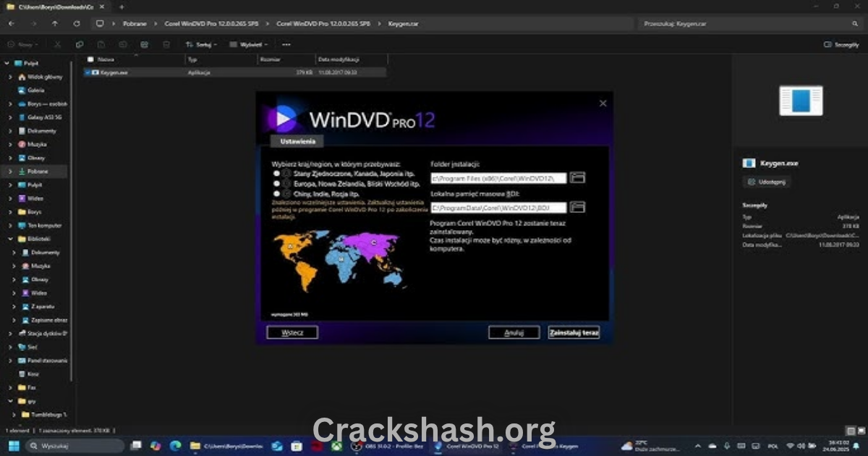Edit the Lokalna pamięć masowa BDJ field

pos(498,208)
